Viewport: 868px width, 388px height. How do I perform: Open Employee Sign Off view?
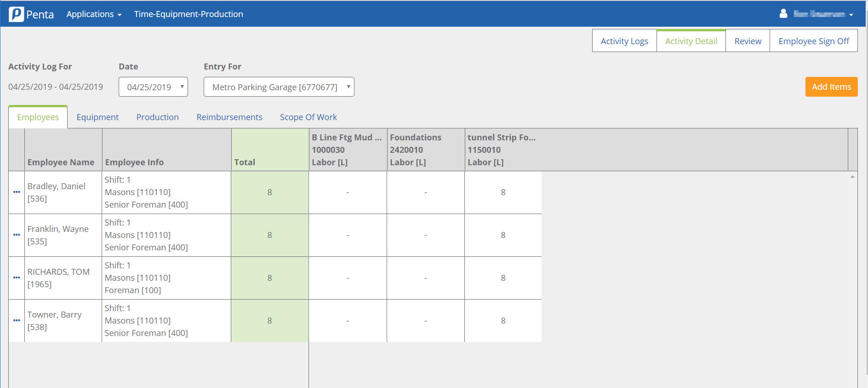[x=813, y=41]
